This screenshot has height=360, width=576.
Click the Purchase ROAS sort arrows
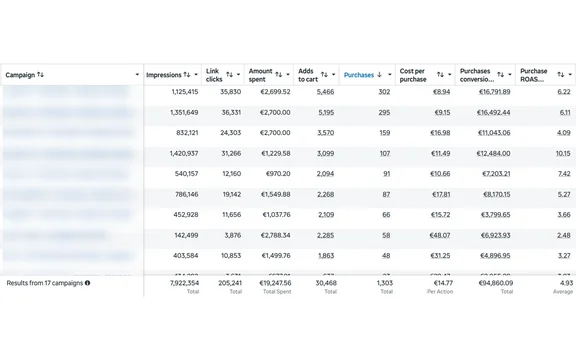pyautogui.click(x=561, y=75)
